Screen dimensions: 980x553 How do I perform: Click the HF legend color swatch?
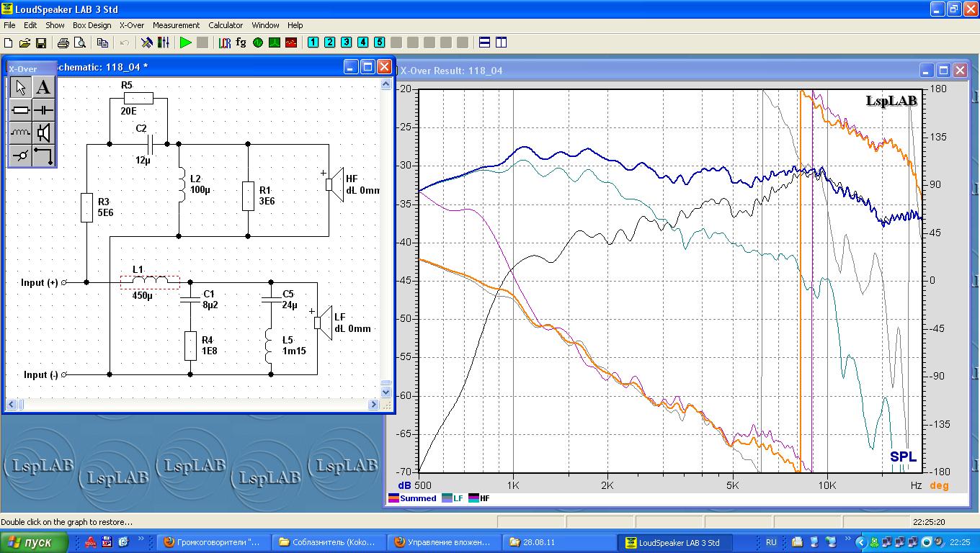pyautogui.click(x=473, y=498)
